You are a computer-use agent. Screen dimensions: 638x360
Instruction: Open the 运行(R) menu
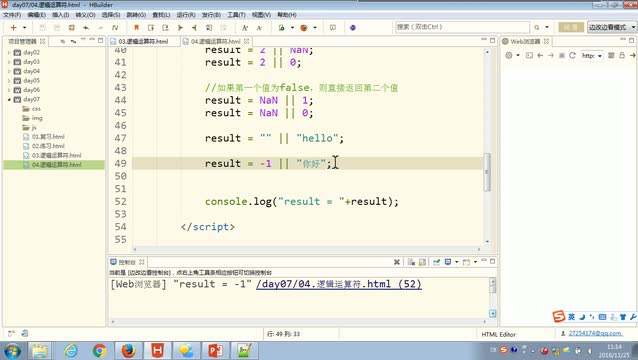[186, 15]
